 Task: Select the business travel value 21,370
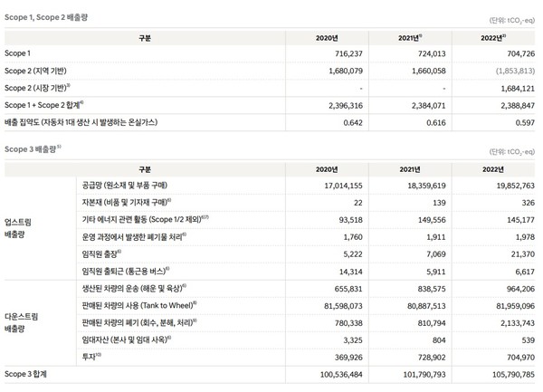523,254
